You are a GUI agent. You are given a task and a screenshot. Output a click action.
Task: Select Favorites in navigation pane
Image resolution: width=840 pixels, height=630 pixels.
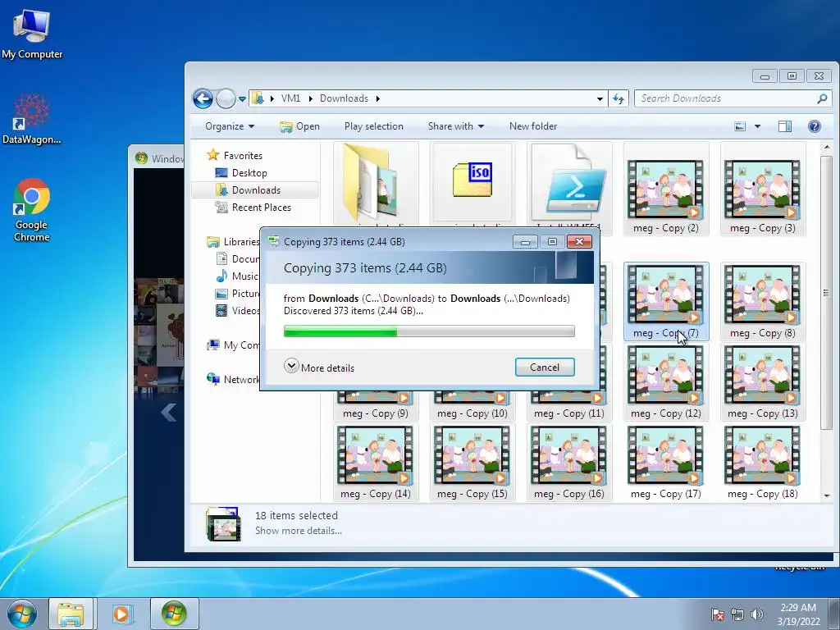[235, 155]
